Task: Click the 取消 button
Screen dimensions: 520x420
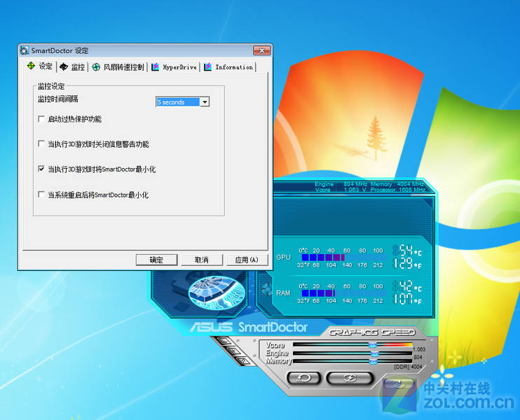Action: click(x=202, y=260)
